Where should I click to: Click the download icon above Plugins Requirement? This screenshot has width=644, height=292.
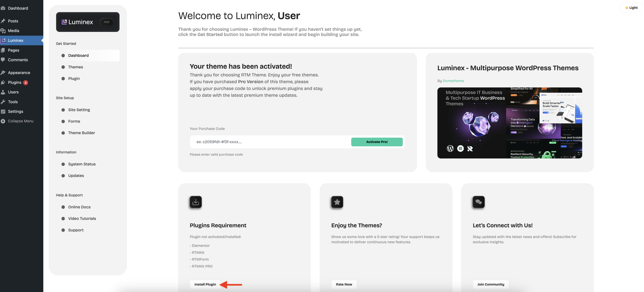(195, 202)
